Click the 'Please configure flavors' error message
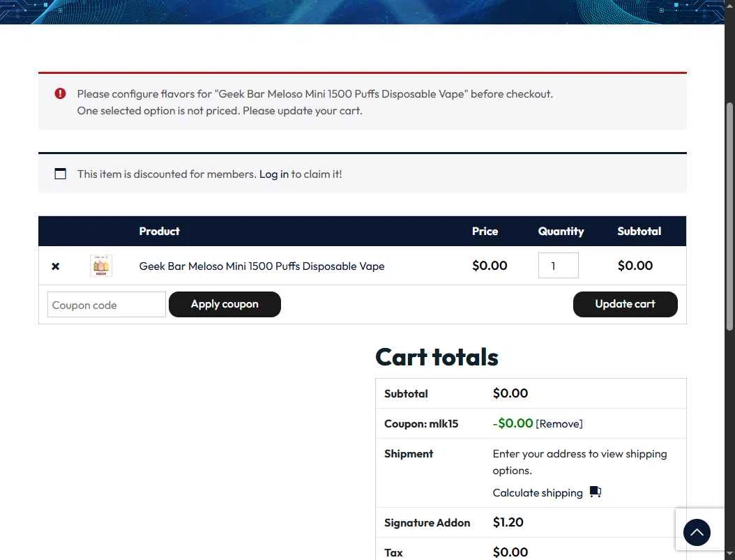The image size is (735, 560). coord(315,93)
